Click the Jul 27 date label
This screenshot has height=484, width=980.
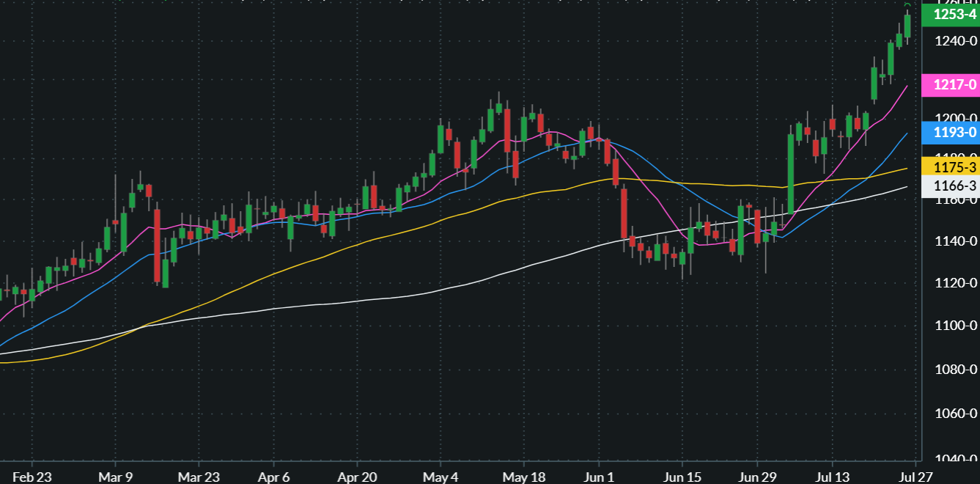point(915,476)
